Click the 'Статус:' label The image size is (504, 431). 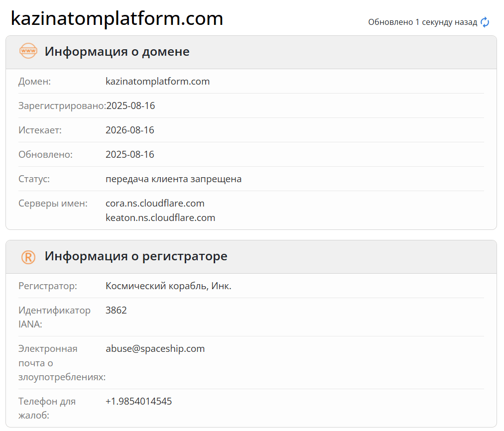[x=34, y=179]
